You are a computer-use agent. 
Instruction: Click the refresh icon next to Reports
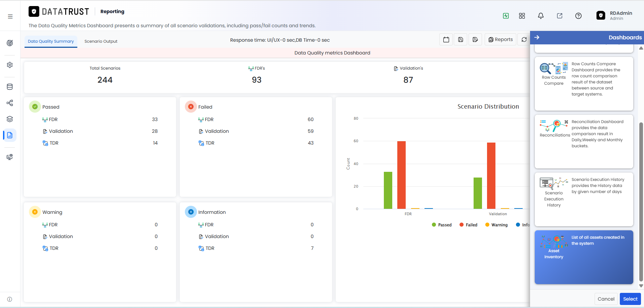coord(524,40)
